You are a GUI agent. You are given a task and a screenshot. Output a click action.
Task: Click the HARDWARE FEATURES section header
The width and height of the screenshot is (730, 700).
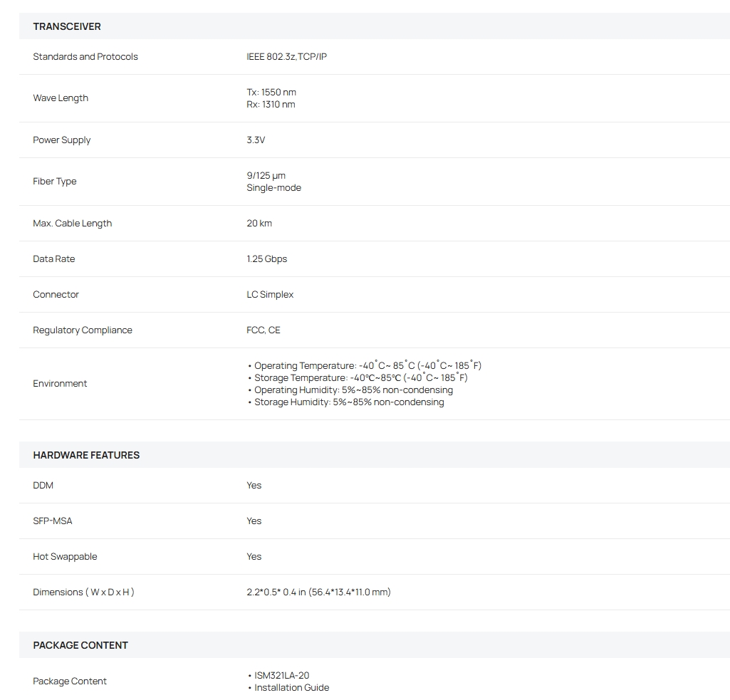(86, 455)
